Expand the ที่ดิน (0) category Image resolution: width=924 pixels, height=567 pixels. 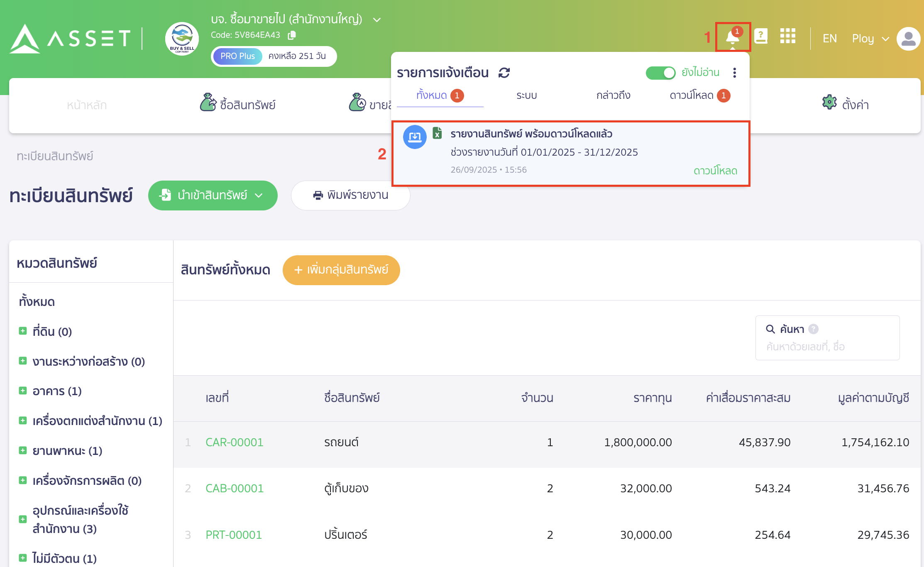click(23, 330)
